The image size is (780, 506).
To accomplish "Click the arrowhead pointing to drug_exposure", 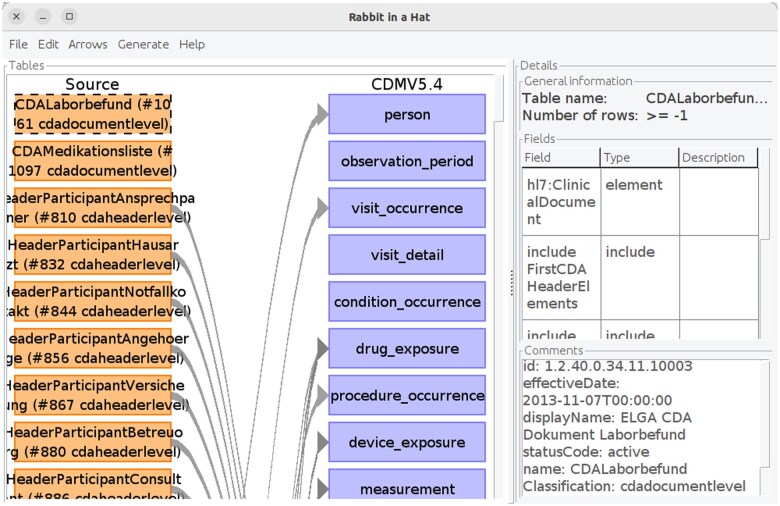I will tap(322, 348).
